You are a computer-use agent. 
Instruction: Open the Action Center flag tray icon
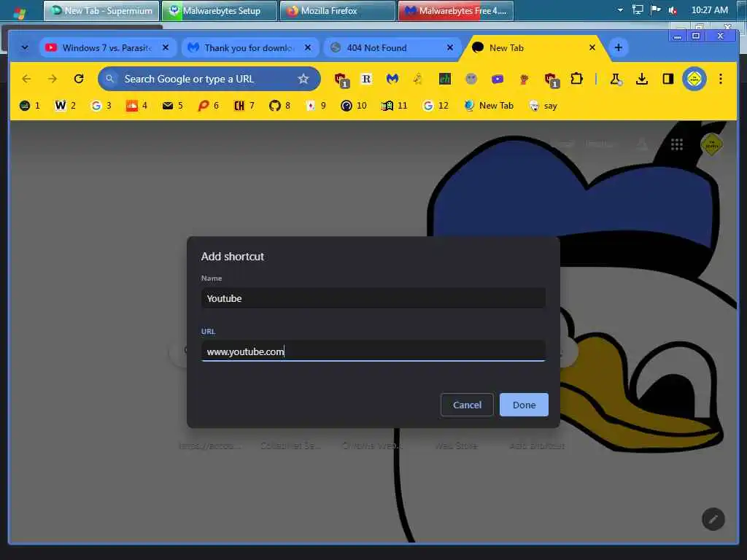click(656, 9)
